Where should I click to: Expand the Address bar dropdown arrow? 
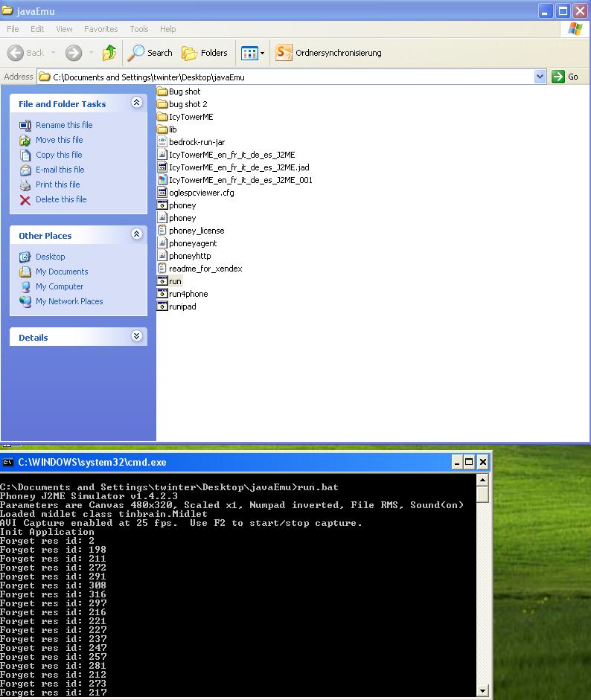(x=540, y=77)
